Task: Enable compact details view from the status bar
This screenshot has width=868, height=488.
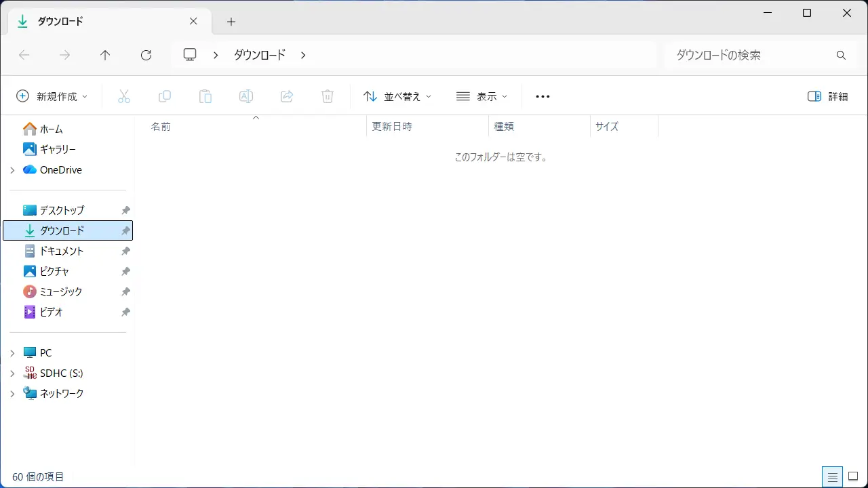Action: 833,476
